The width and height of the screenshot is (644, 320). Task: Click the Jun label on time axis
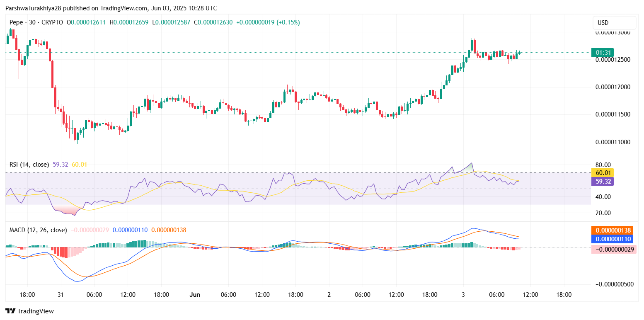(x=195, y=295)
